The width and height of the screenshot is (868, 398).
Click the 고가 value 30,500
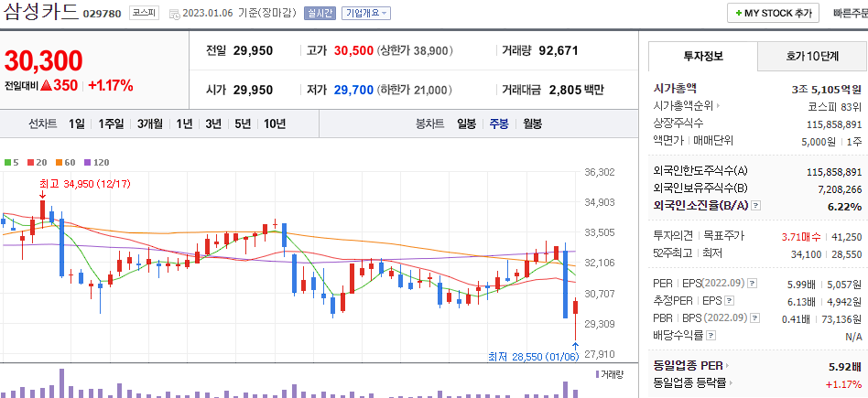(354, 51)
